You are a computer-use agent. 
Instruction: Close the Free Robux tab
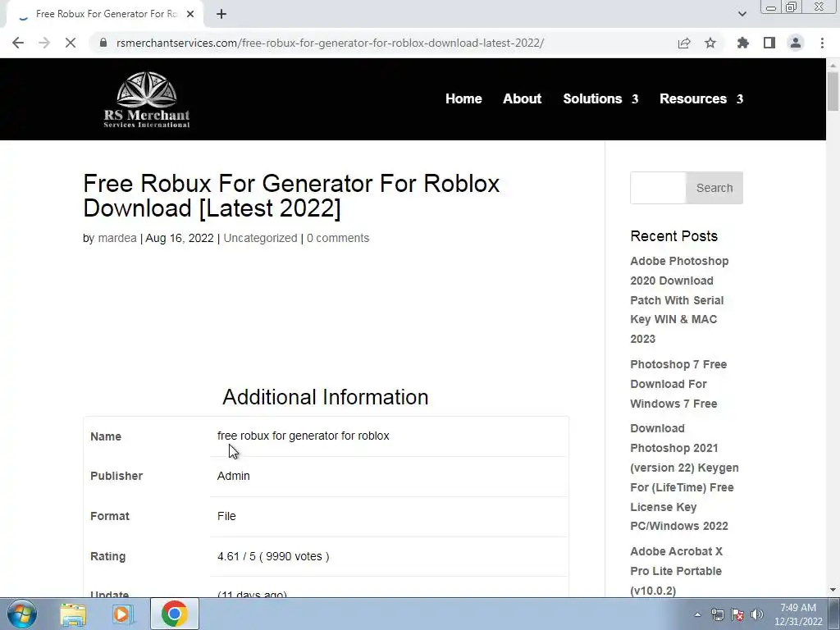(x=190, y=14)
